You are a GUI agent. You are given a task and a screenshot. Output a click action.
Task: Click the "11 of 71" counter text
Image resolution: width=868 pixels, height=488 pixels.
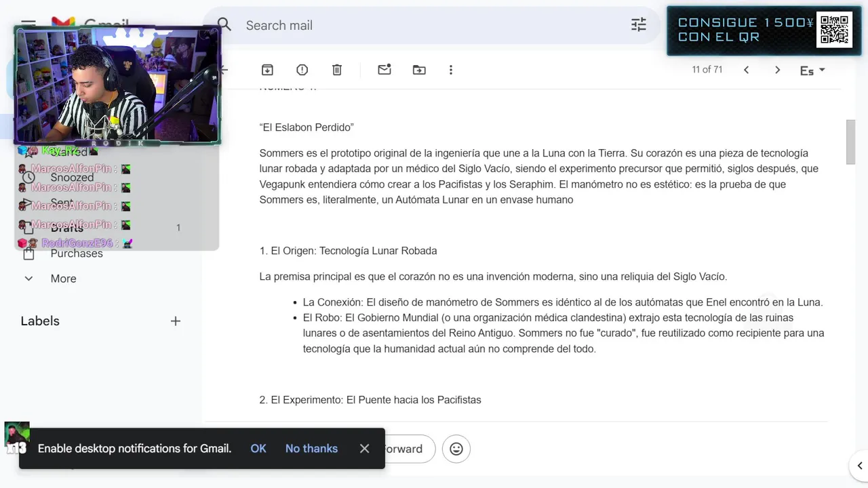[x=707, y=70]
